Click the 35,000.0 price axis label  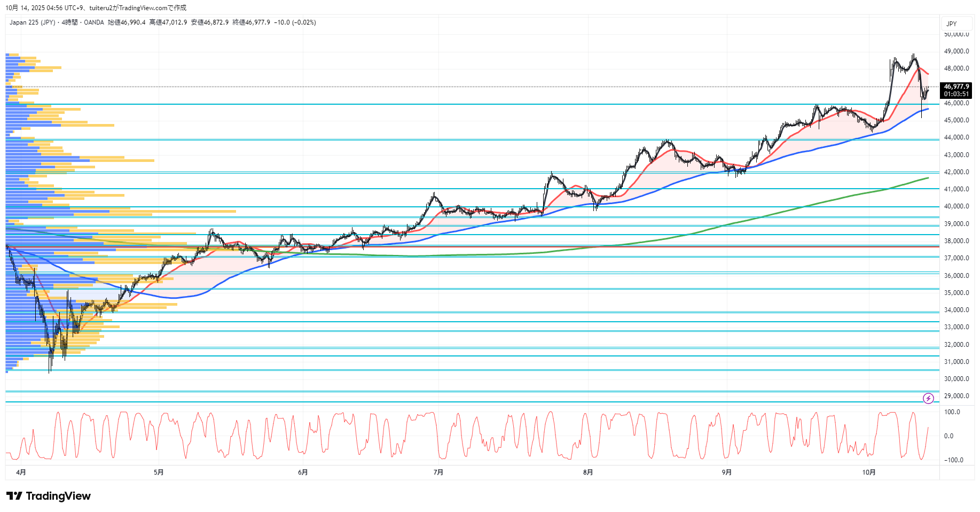[956, 293]
